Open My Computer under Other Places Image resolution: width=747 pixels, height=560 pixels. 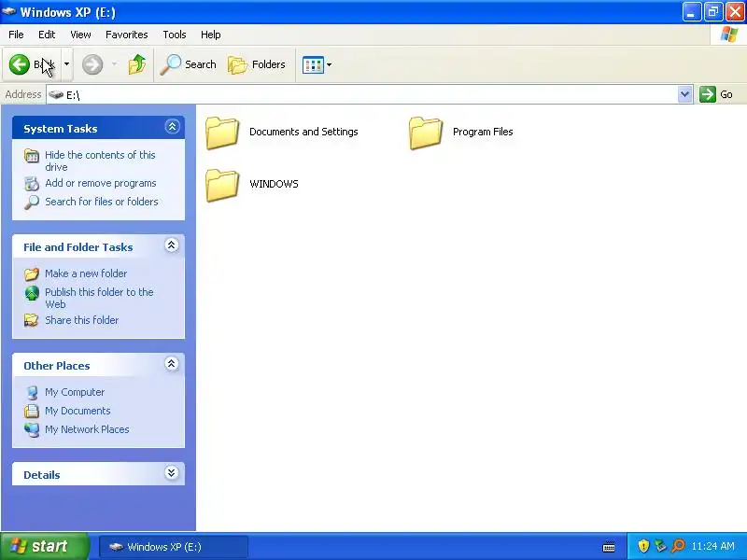click(x=75, y=392)
